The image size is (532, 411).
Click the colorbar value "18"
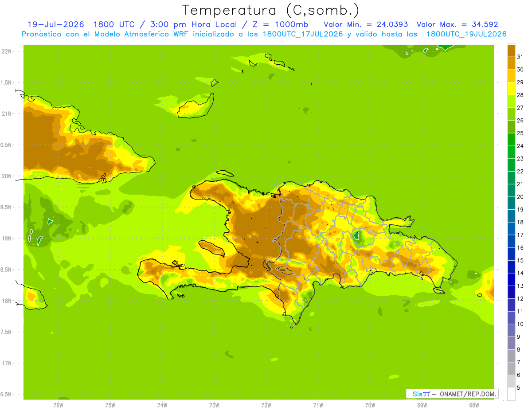tap(520, 222)
